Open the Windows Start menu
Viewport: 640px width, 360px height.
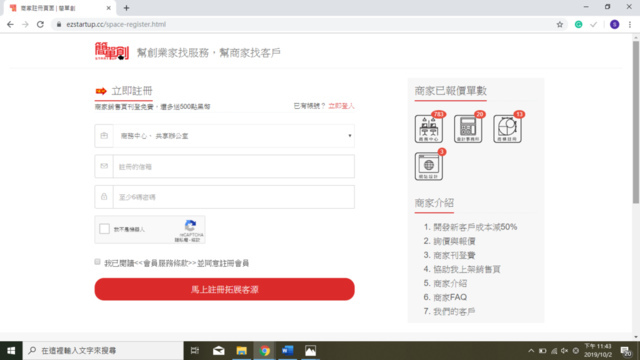[x=11, y=351]
